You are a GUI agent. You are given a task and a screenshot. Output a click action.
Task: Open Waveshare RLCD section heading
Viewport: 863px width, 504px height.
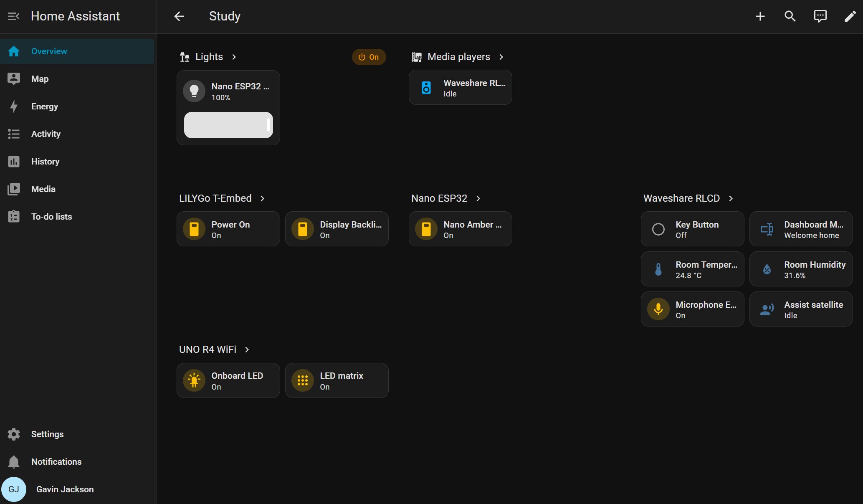[681, 198]
